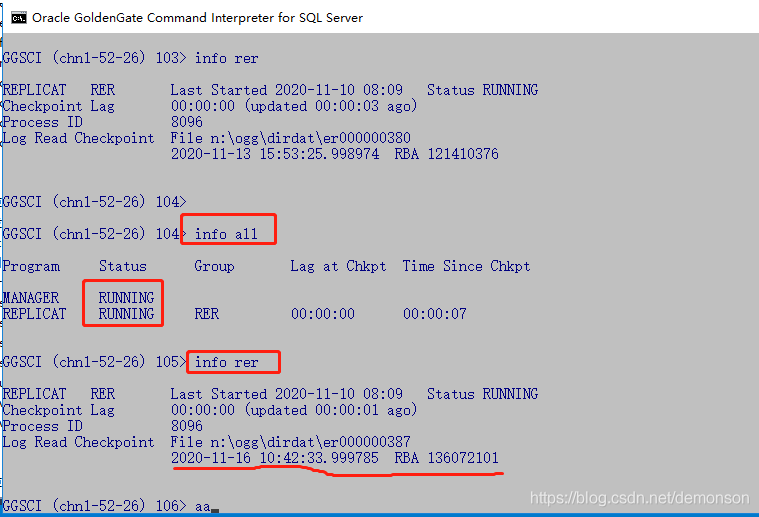Screen dimensions: 759x517
Task: Click 'updated 00:00:03 ago' checkpoint lag text
Action: 331,106
